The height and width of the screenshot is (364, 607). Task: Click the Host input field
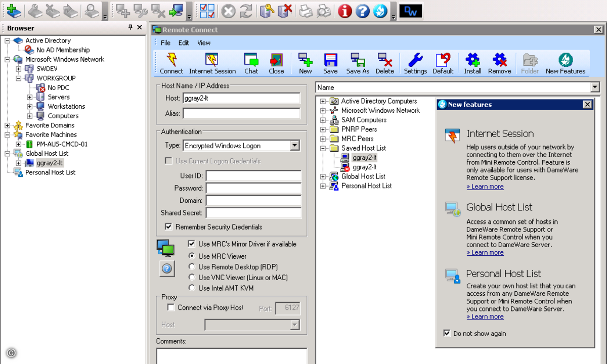click(x=241, y=98)
